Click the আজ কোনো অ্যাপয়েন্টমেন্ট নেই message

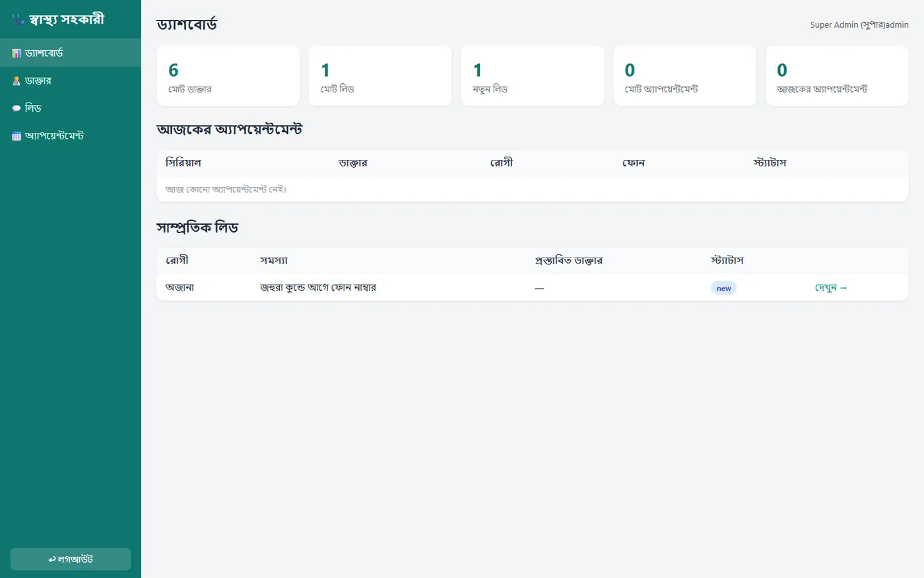click(x=226, y=190)
